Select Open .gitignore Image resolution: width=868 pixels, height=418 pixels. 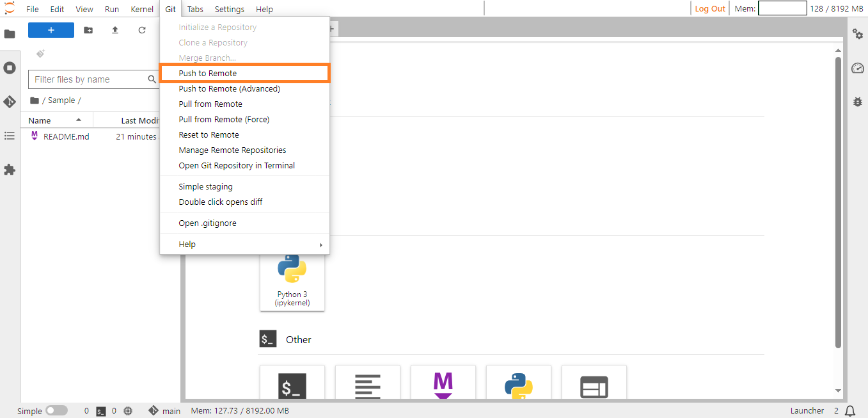pos(244,223)
